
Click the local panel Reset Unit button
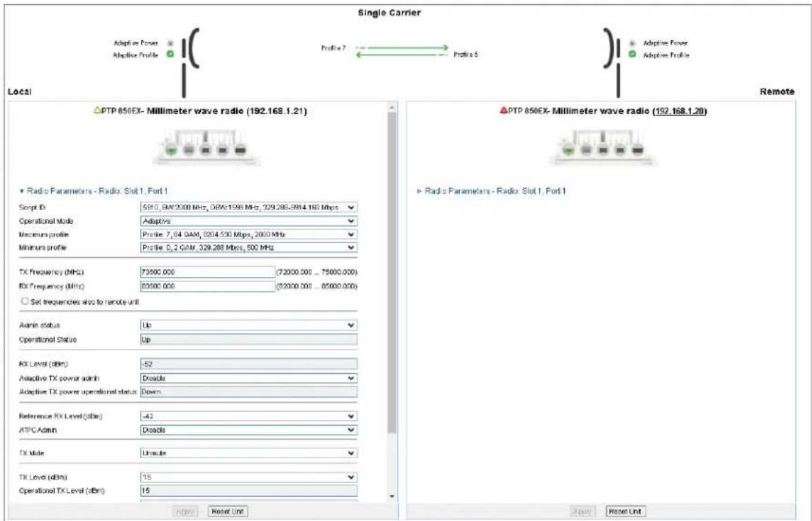227,511
